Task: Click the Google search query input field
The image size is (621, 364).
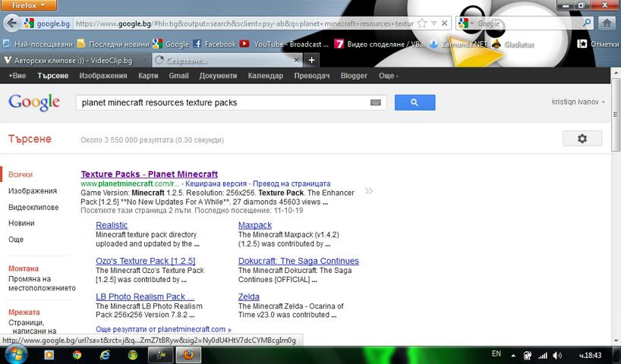Action: point(220,102)
